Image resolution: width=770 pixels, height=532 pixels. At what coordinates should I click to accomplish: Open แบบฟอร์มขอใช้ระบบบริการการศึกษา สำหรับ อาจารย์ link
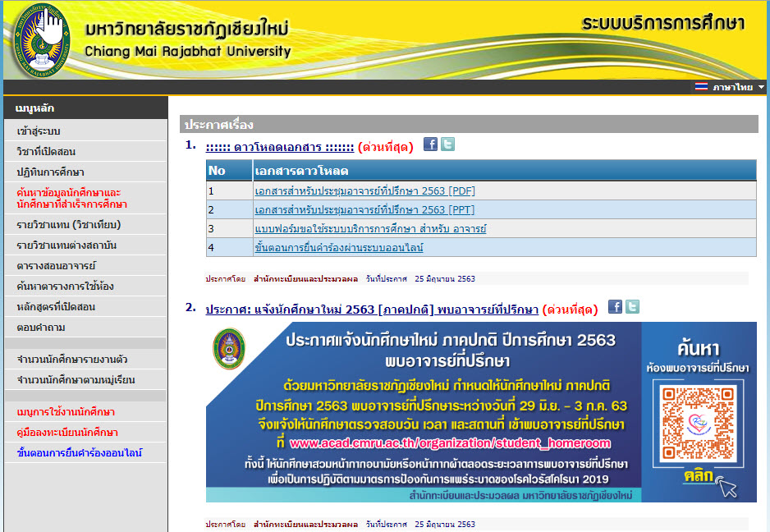370,229
